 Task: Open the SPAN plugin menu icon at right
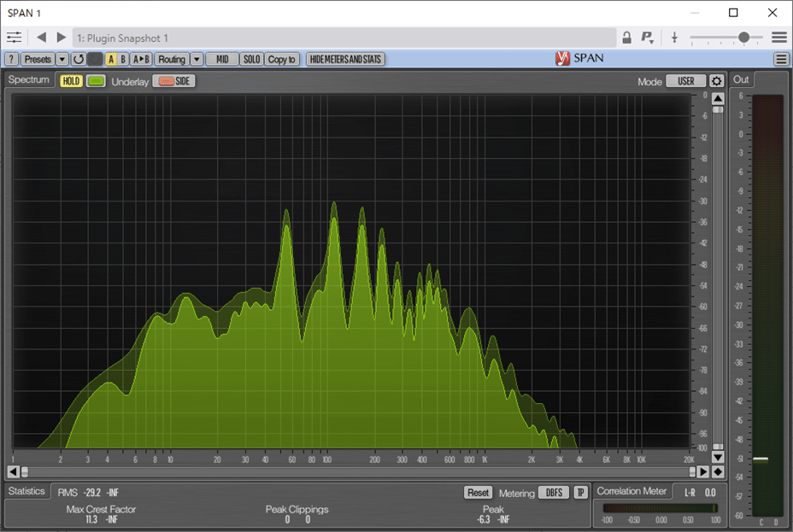781,59
